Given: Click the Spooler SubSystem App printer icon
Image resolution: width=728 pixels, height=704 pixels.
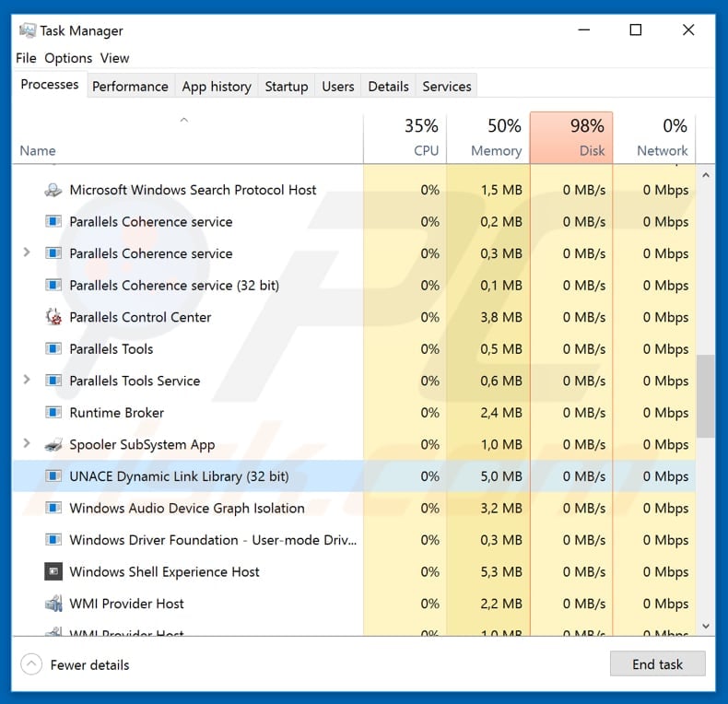Looking at the screenshot, I should (53, 445).
